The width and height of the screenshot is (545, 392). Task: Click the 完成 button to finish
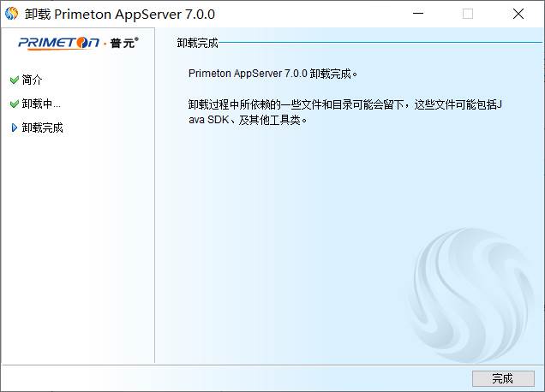503,378
